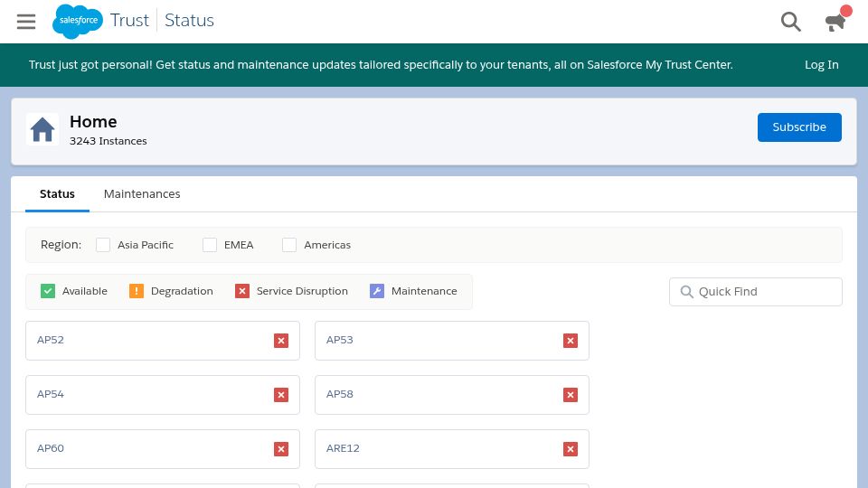Open the ARE12 instance card
Screen dimensions: 868x488
(452, 449)
